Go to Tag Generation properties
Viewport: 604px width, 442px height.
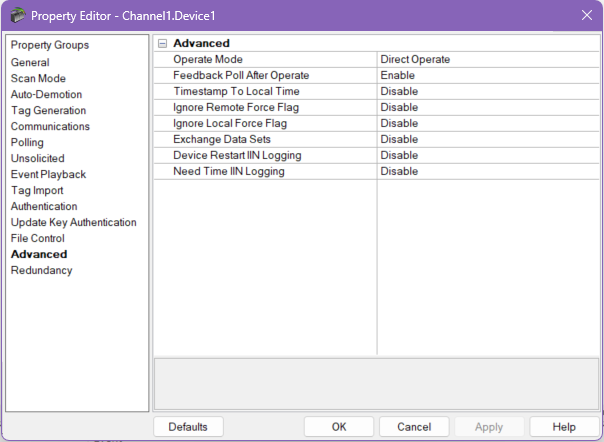(48, 110)
